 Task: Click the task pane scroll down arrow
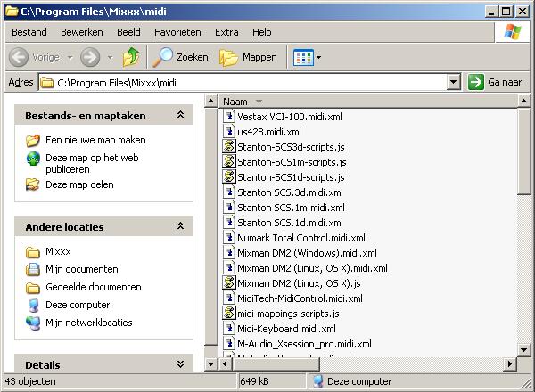coord(210,364)
